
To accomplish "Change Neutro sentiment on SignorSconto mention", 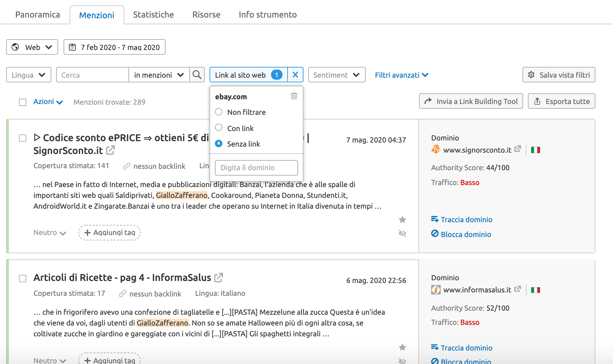I will tap(50, 233).
